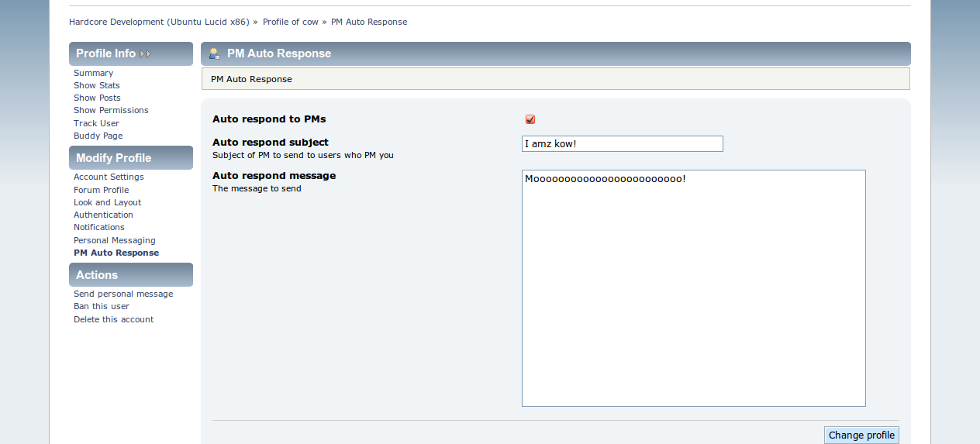This screenshot has height=444, width=980.
Task: Open Look and Layout settings
Action: click(x=107, y=202)
